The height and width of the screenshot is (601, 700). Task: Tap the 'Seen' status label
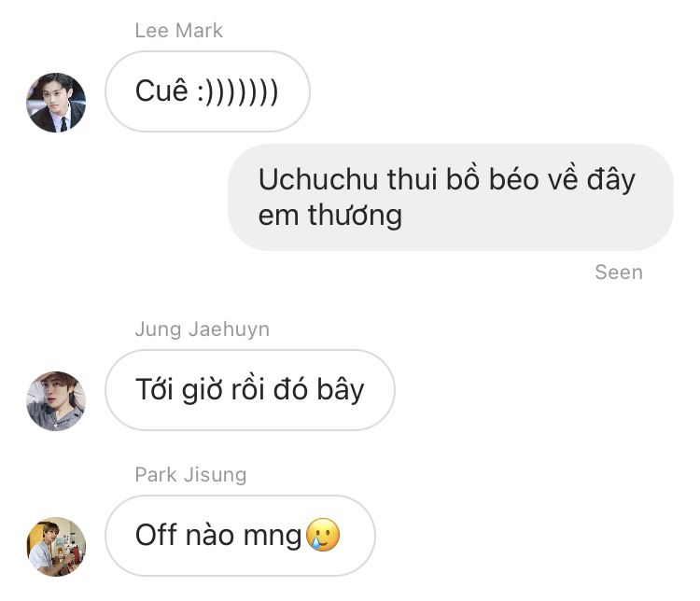(619, 272)
